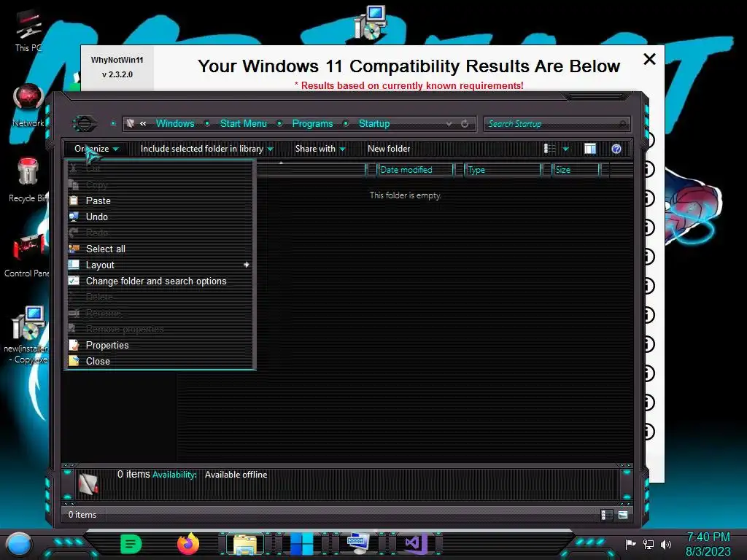Screen dimensions: 747x560
Task: Go to Start Menu in the breadcrumb
Action: coord(244,124)
